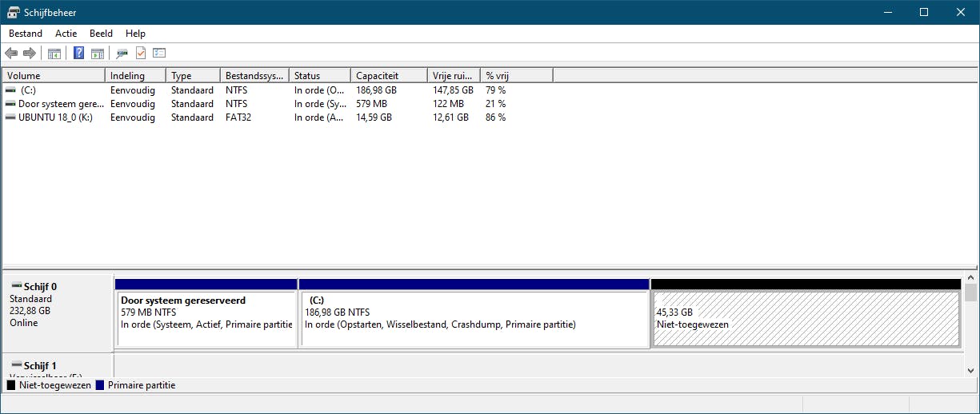
Task: Sort by the Indeling column header
Action: click(x=135, y=76)
